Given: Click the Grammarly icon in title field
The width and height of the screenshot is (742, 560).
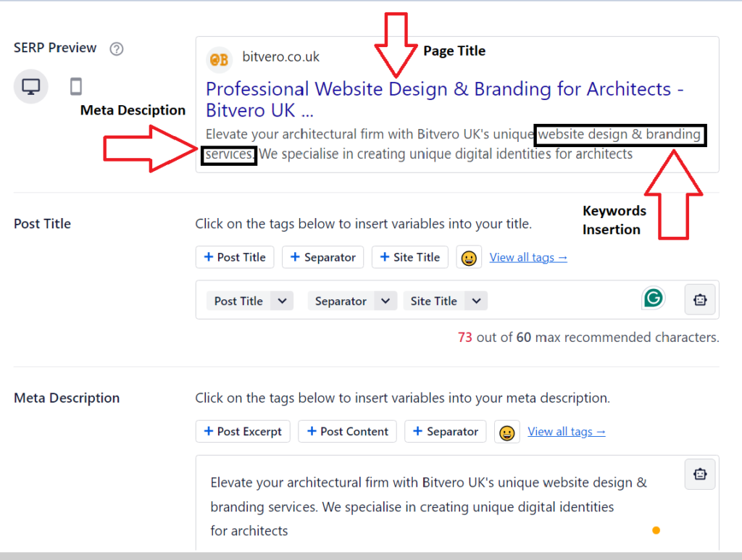Looking at the screenshot, I should tap(654, 298).
